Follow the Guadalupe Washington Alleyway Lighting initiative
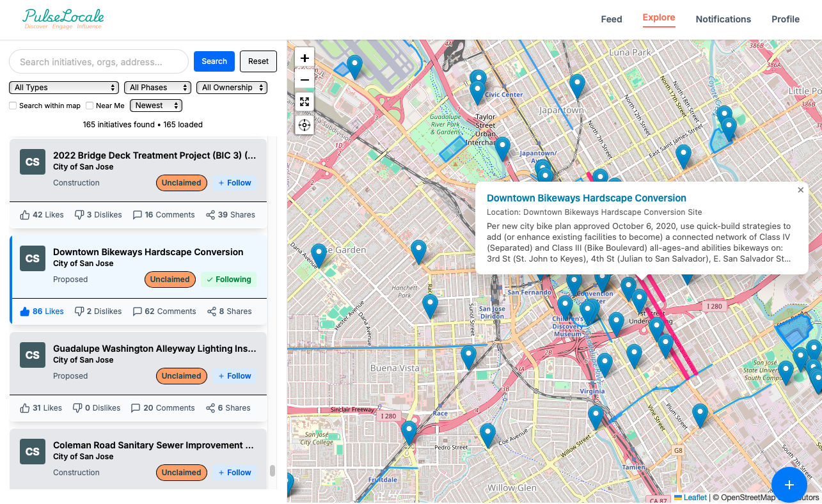Screen dimensions: 822x504 (235, 376)
